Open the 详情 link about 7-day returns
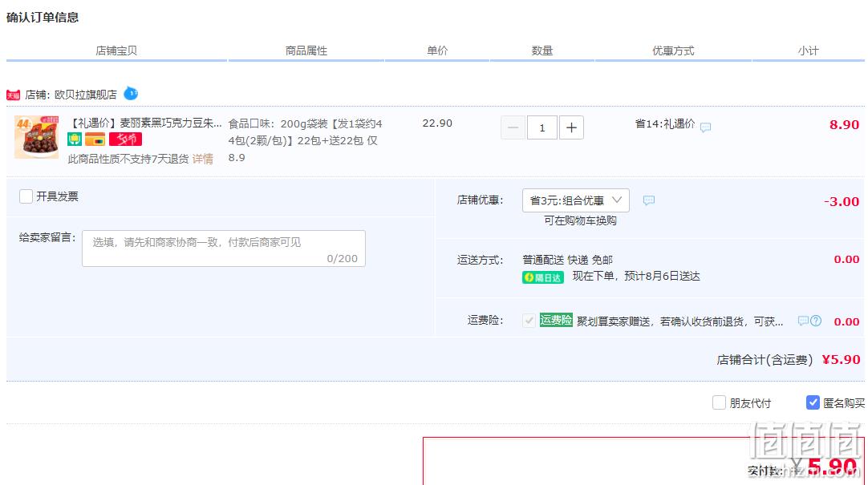868x485 pixels. coord(203,160)
